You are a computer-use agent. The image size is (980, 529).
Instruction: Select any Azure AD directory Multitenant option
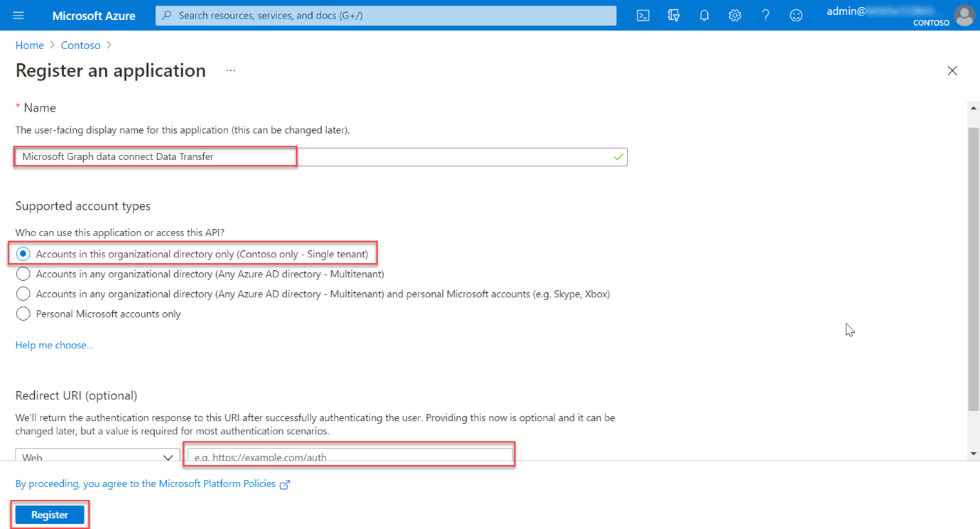22,274
